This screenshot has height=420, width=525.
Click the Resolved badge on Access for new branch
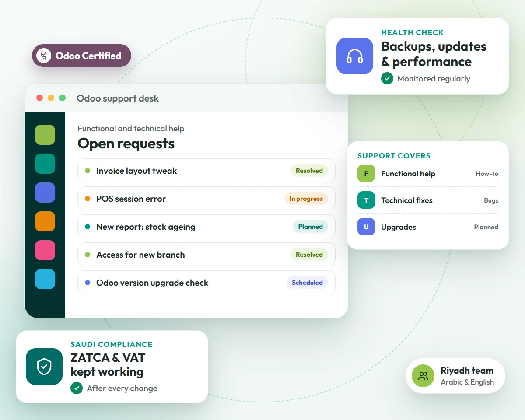(309, 255)
